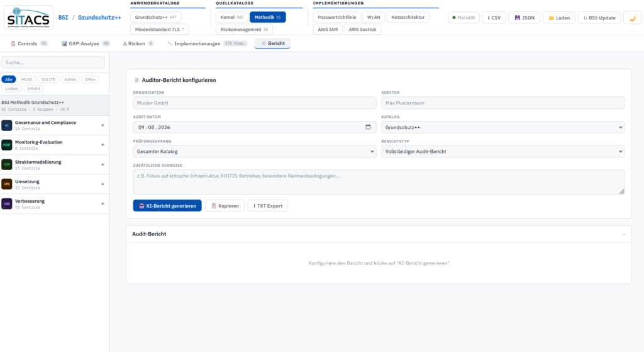
Task: Expand Governance und Compliance group
Action: 103,125
